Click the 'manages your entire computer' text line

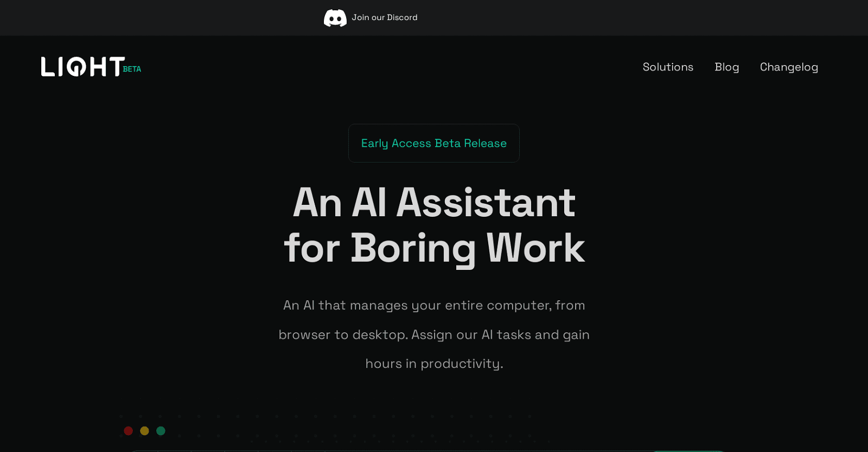click(x=433, y=305)
